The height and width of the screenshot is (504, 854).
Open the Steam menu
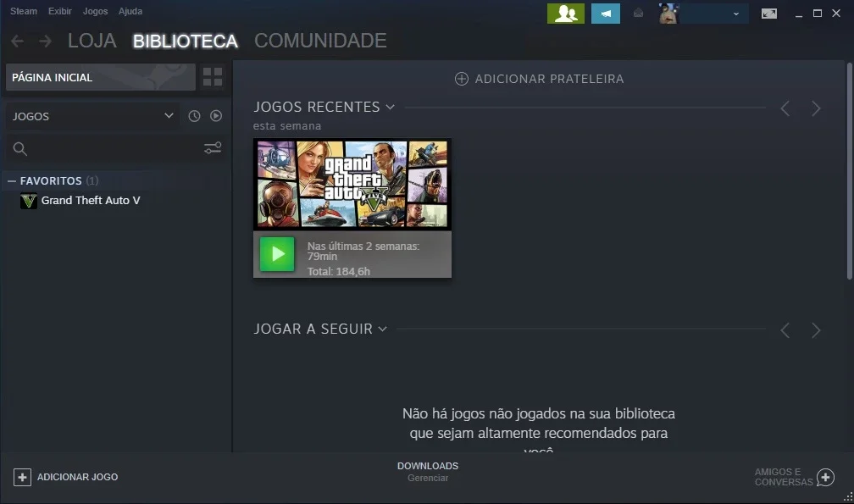[24, 11]
